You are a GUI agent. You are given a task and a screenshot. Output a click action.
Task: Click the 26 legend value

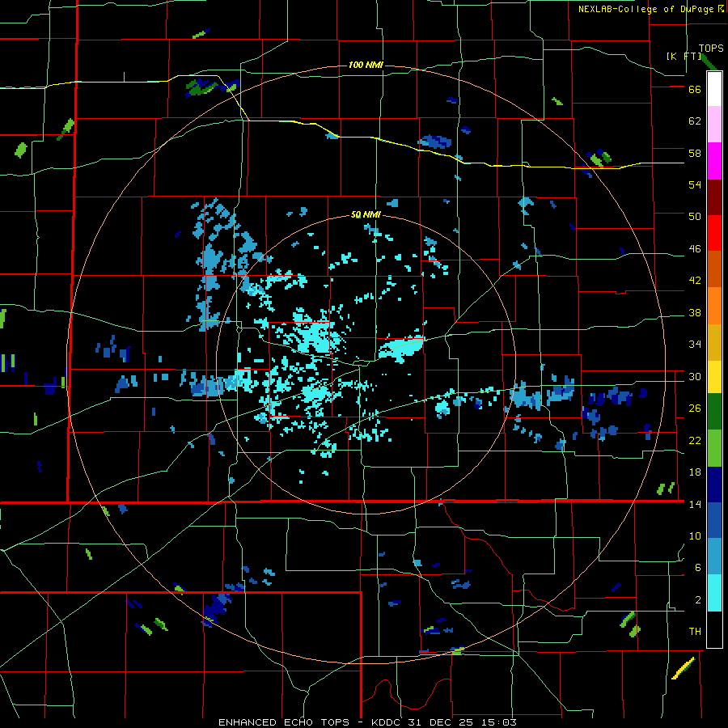pyautogui.click(x=695, y=408)
